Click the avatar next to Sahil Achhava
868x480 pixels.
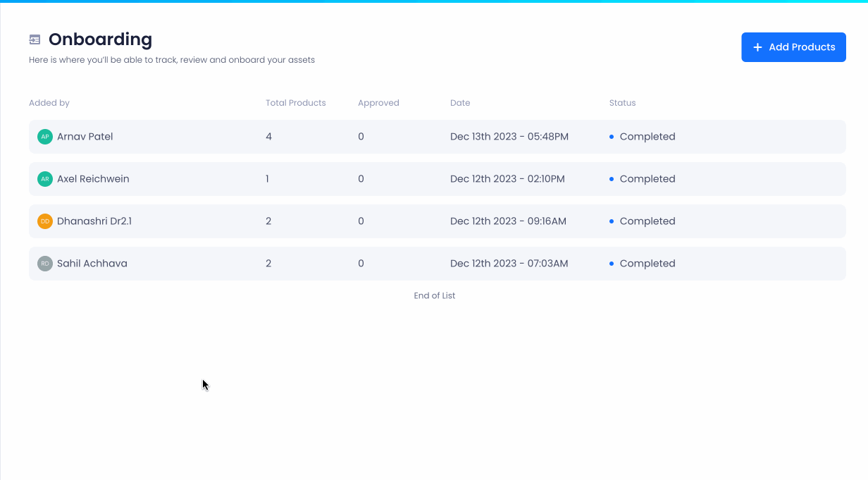pos(45,264)
